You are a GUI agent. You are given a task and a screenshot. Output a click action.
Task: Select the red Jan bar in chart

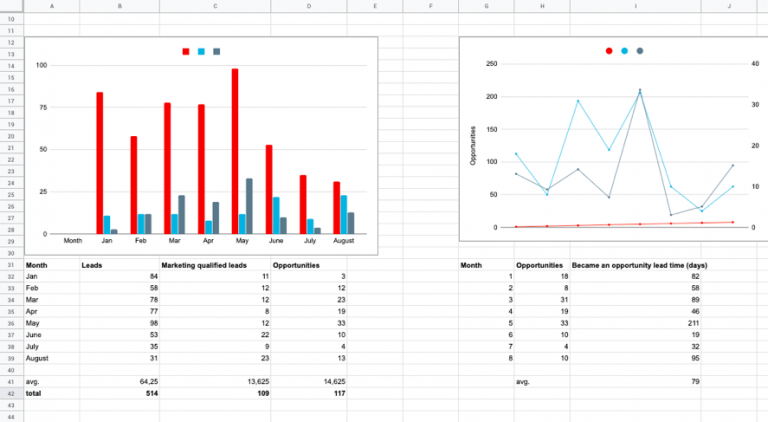tap(100, 162)
